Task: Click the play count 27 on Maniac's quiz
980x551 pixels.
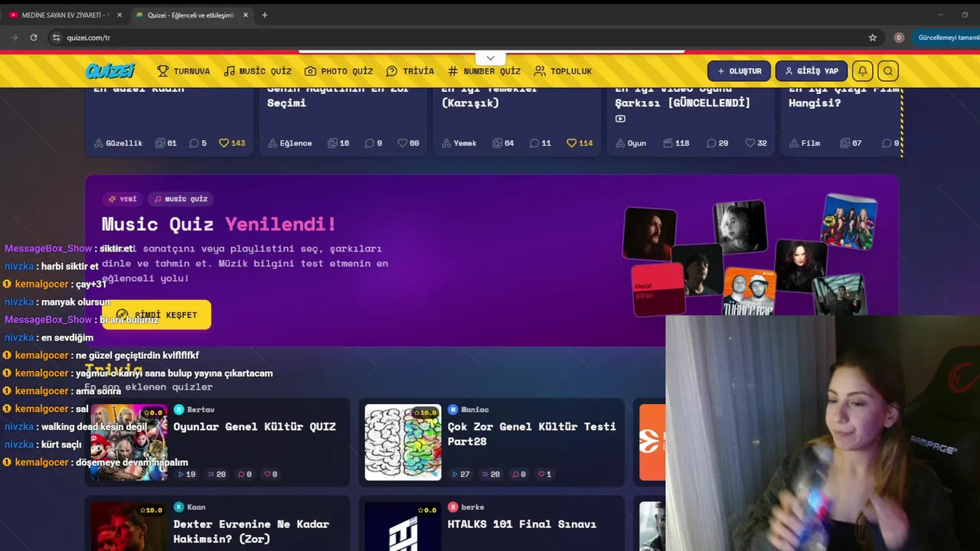Action: (460, 474)
